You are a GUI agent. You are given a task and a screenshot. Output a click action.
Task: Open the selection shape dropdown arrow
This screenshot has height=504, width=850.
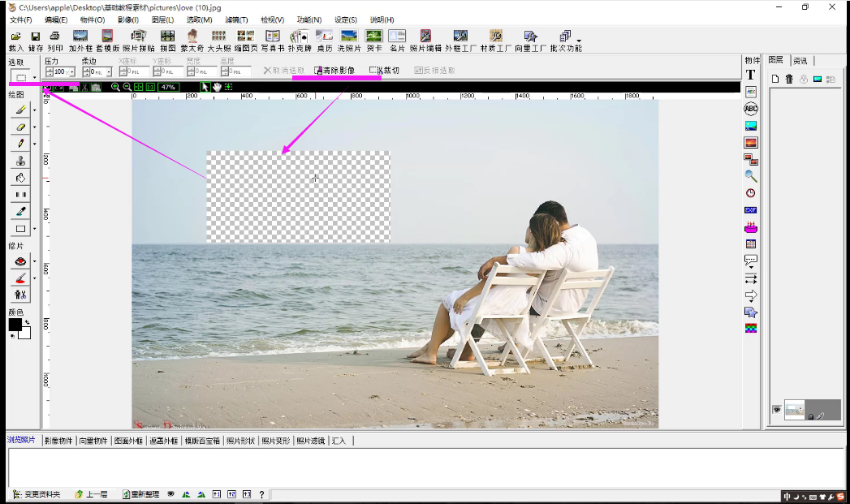[x=34, y=77]
